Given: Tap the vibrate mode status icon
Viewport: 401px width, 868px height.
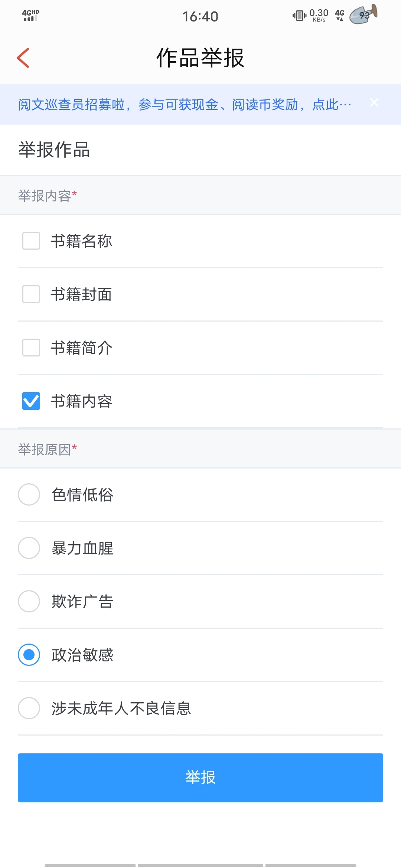Looking at the screenshot, I should (x=299, y=16).
